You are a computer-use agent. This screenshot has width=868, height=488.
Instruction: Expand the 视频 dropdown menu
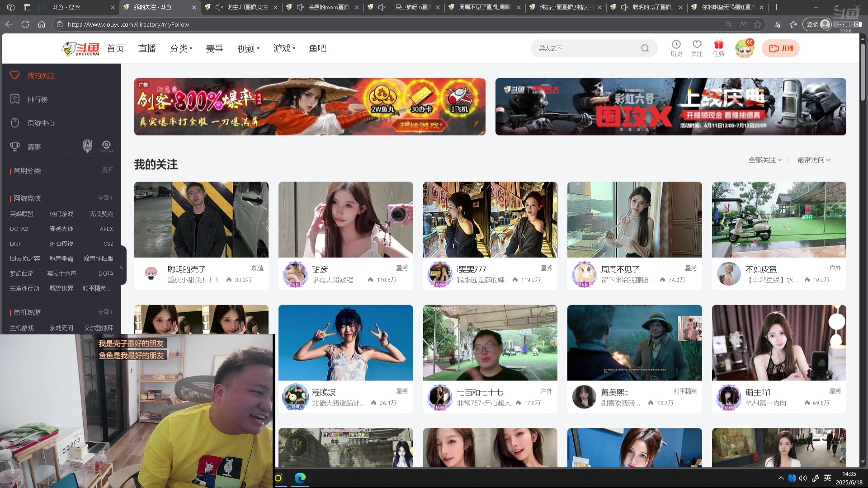click(248, 48)
